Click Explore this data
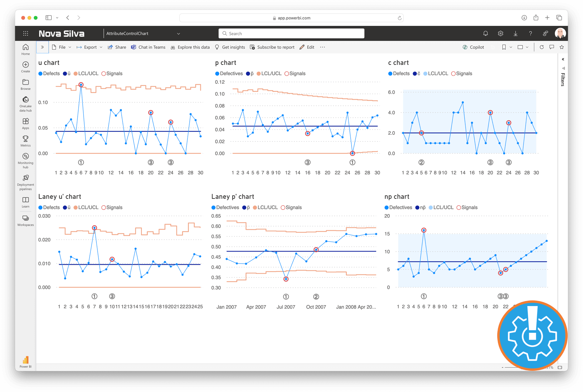Viewport: 583px width, 392px height. point(190,47)
